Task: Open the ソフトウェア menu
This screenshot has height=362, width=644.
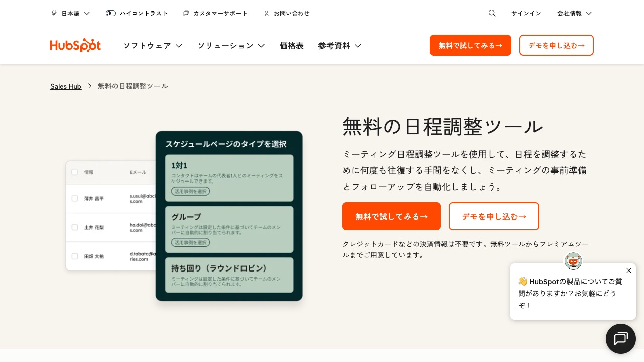Action: (x=153, y=46)
